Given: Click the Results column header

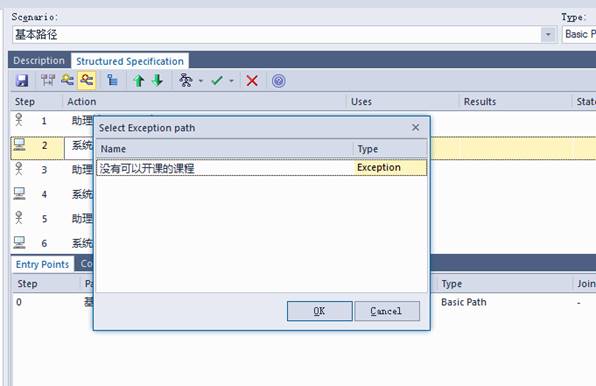Looking at the screenshot, I should [x=515, y=101].
